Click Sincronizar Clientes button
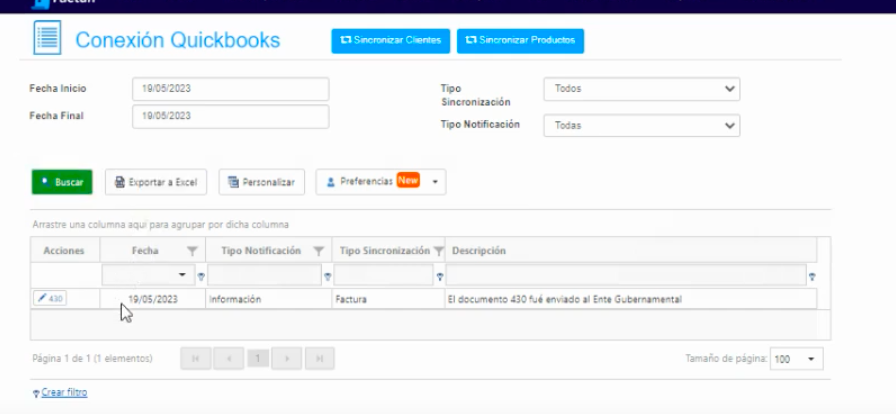 [x=391, y=41]
